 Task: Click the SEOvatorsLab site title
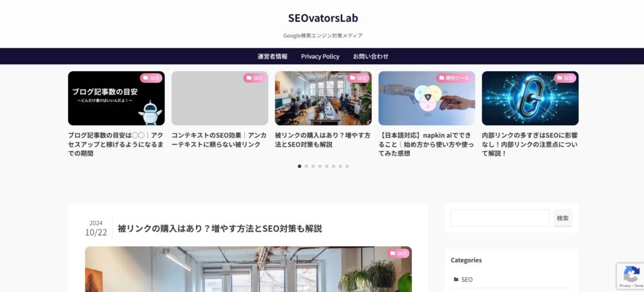[323, 18]
